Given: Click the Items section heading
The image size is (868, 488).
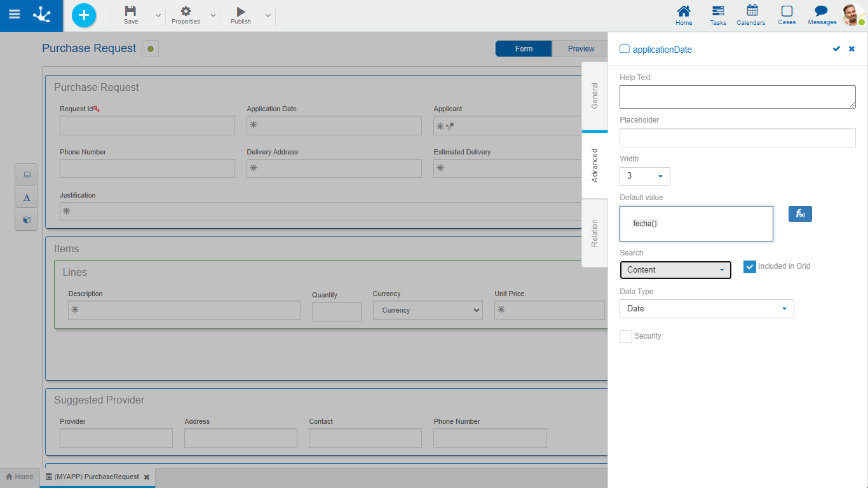Looking at the screenshot, I should (67, 249).
